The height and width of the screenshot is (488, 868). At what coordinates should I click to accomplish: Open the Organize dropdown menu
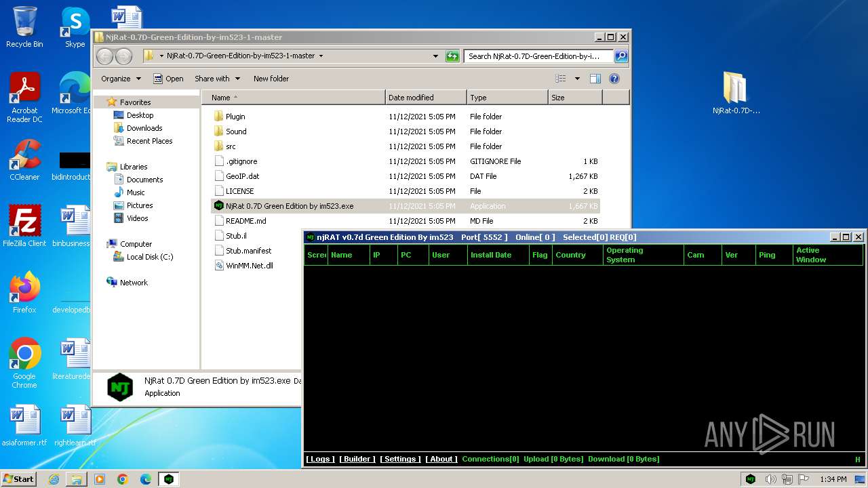click(121, 79)
